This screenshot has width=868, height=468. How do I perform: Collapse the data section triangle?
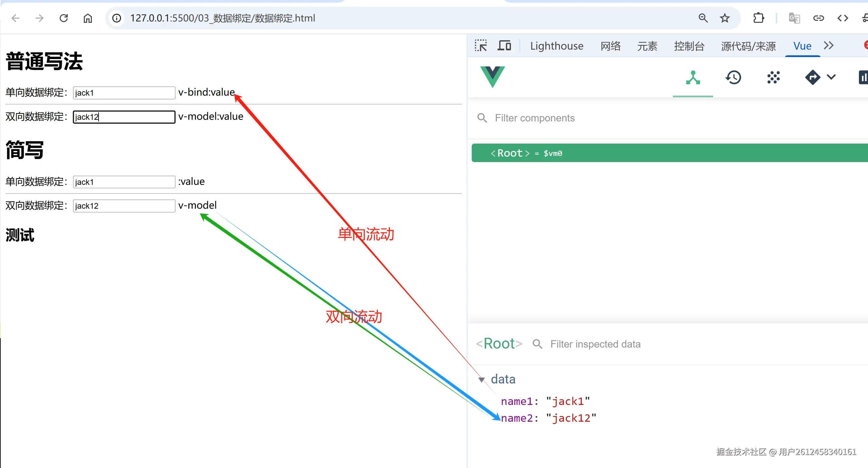(481, 380)
